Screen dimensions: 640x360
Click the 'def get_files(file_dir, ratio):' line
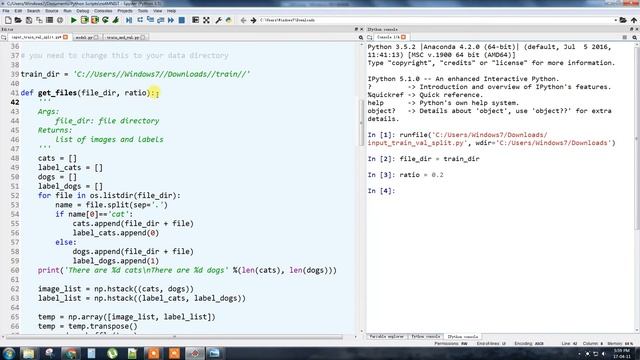(88, 93)
